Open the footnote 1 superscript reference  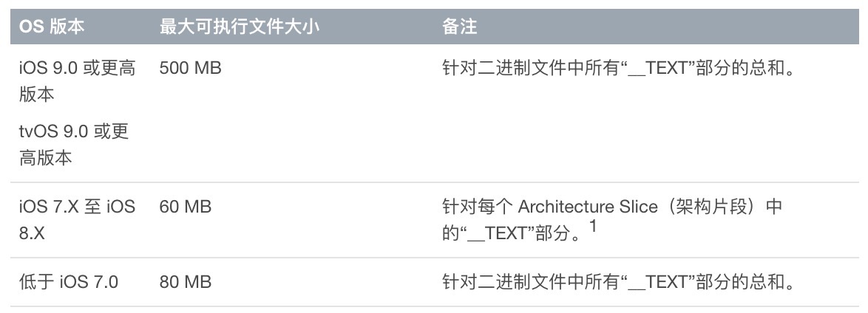coord(592,229)
